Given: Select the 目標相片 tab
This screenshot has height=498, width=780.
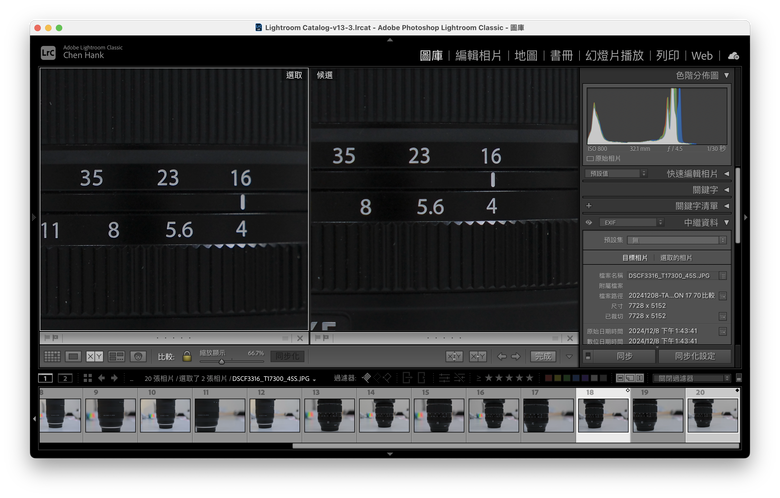Looking at the screenshot, I should tap(635, 258).
